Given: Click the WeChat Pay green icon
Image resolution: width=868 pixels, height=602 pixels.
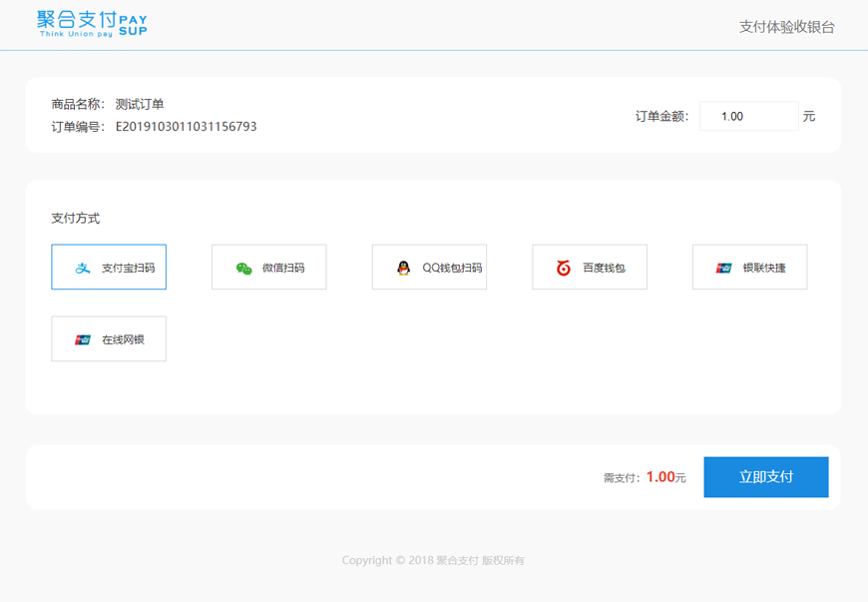Looking at the screenshot, I should 242,267.
